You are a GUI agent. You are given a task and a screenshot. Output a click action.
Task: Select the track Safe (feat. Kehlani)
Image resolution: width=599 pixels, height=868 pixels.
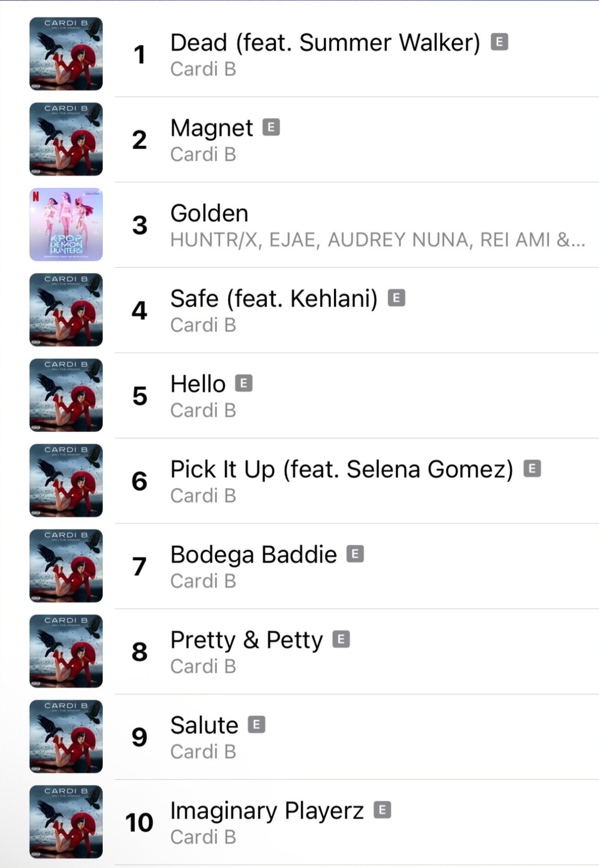pyautogui.click(x=274, y=299)
